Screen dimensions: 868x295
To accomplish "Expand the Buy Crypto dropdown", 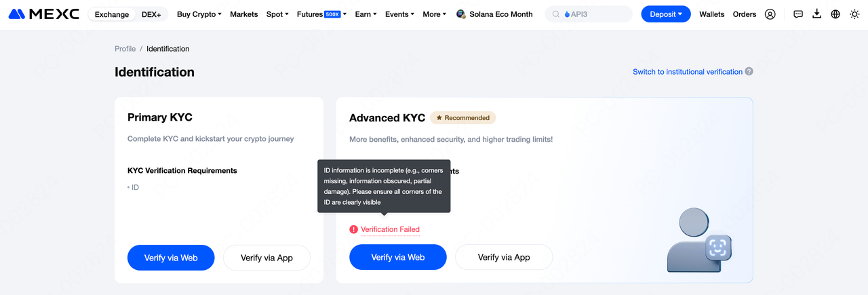I will [199, 14].
